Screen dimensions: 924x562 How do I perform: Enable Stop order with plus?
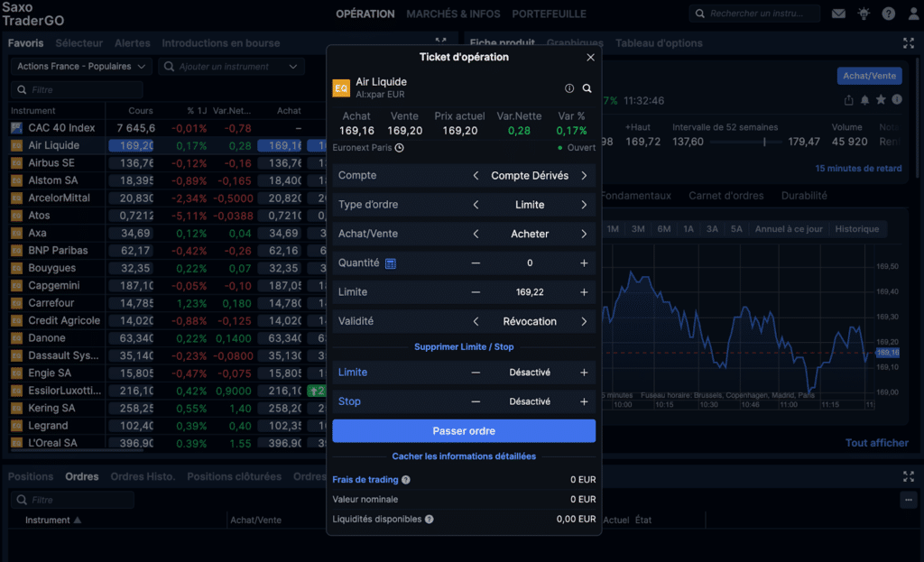(584, 401)
